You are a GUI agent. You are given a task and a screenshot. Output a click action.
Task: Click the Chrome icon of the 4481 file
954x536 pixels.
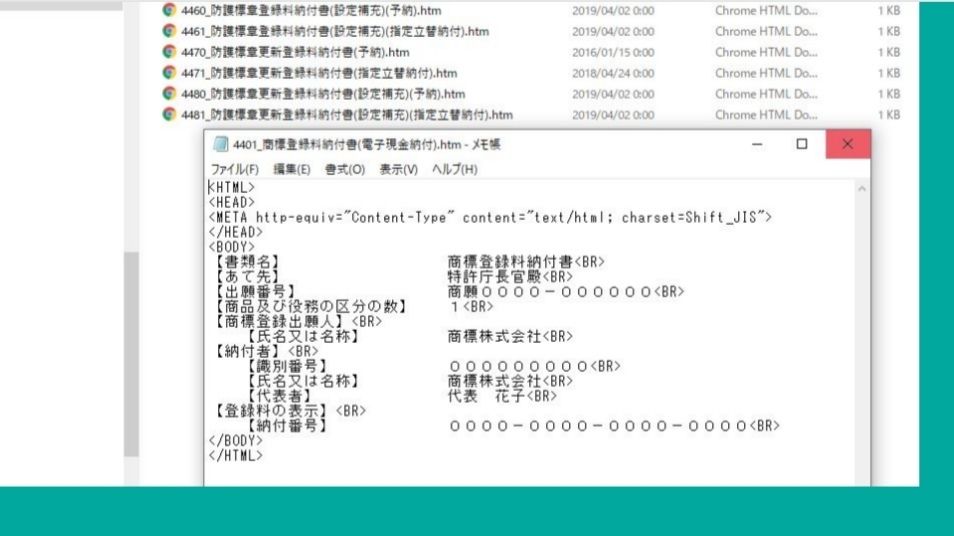(170, 114)
